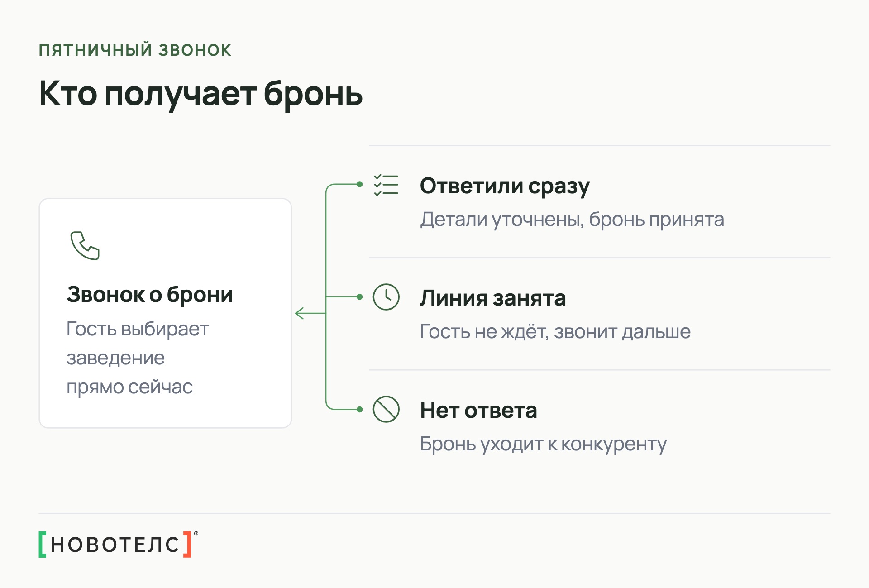Click "Детали уточнены, бронь принята" text
This screenshot has height=588, width=869.
point(572,220)
